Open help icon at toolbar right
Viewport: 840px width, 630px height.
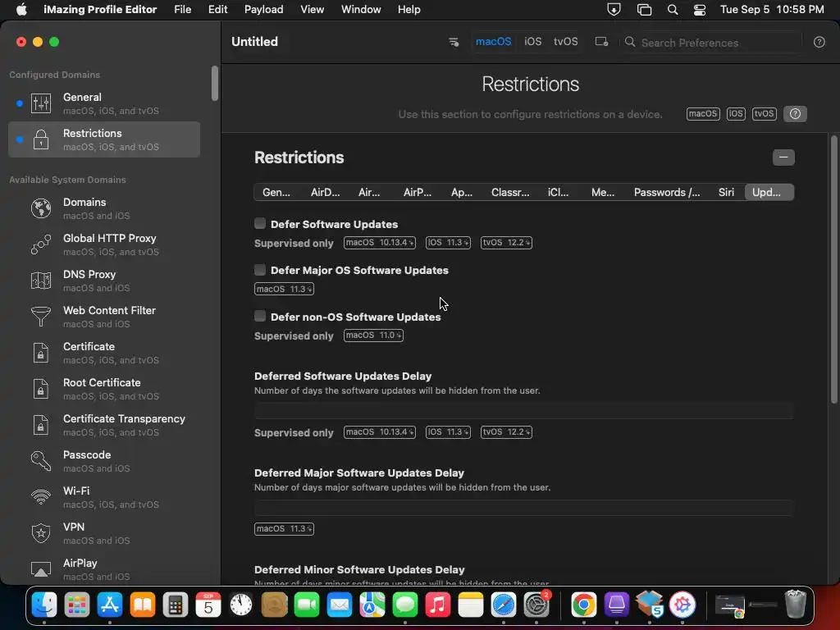(819, 42)
